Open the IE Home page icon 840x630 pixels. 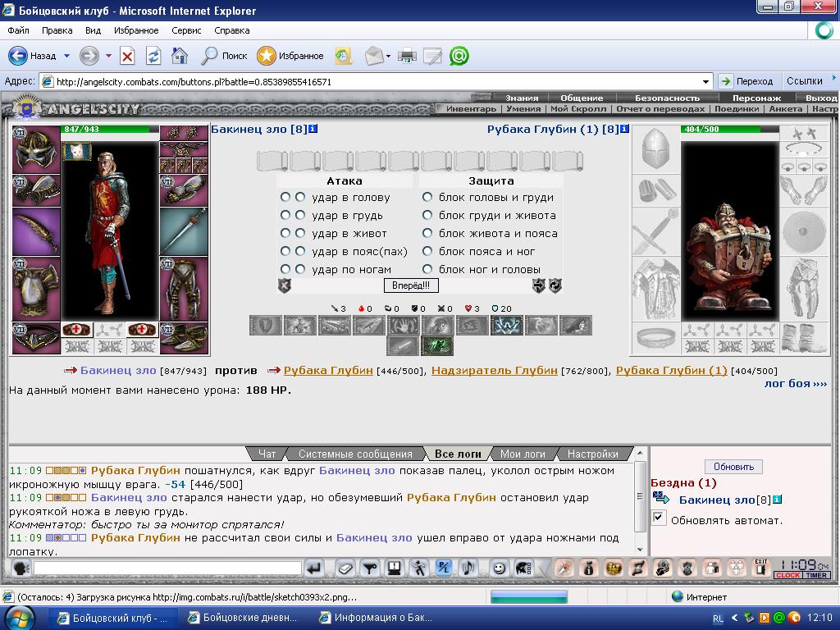[180, 56]
